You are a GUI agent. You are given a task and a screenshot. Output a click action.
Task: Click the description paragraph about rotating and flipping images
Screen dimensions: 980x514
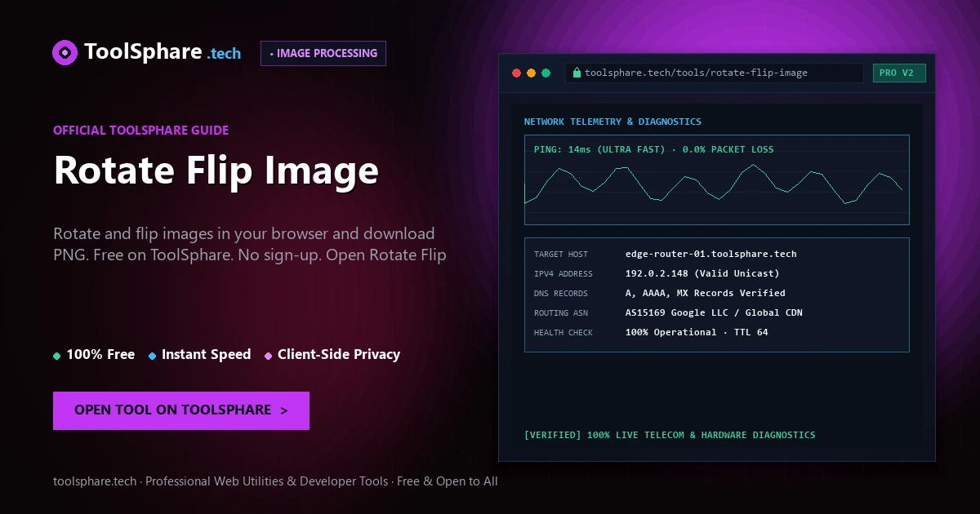coord(250,244)
